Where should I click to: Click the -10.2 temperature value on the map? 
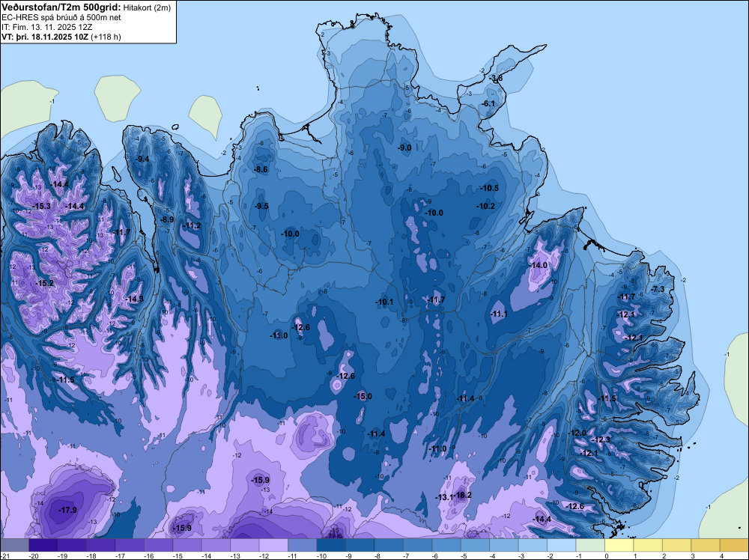point(485,206)
